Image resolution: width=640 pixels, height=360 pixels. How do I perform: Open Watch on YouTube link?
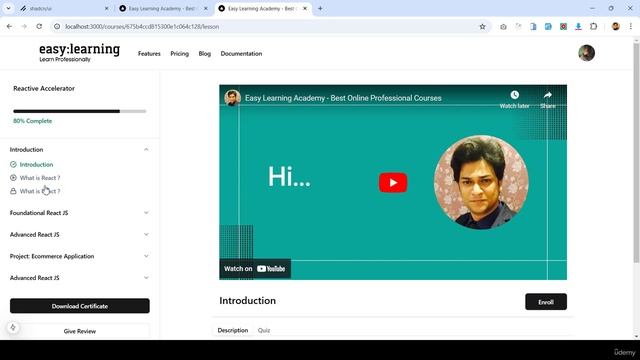255,269
